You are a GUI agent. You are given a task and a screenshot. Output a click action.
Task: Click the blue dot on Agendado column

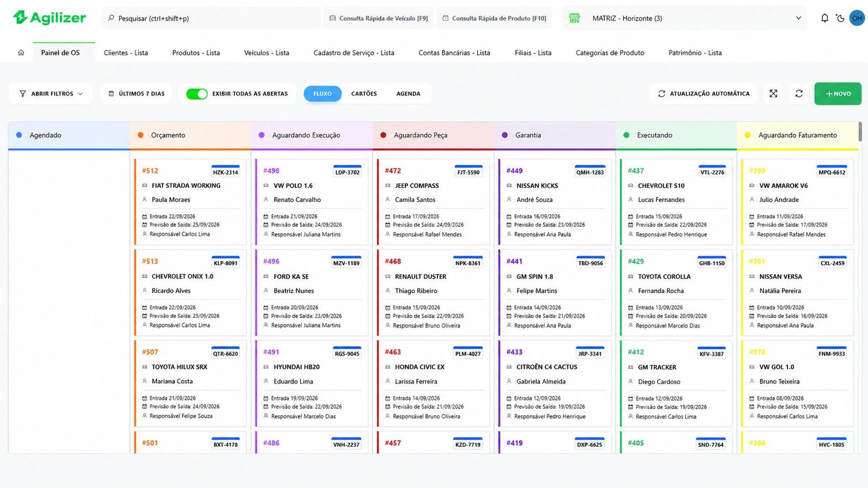coord(19,135)
